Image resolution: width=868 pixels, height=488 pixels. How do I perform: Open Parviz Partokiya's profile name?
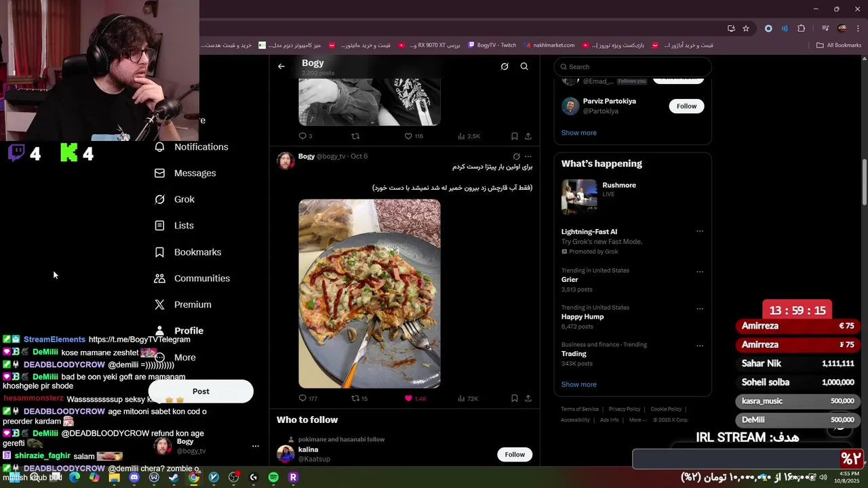pyautogui.click(x=610, y=101)
